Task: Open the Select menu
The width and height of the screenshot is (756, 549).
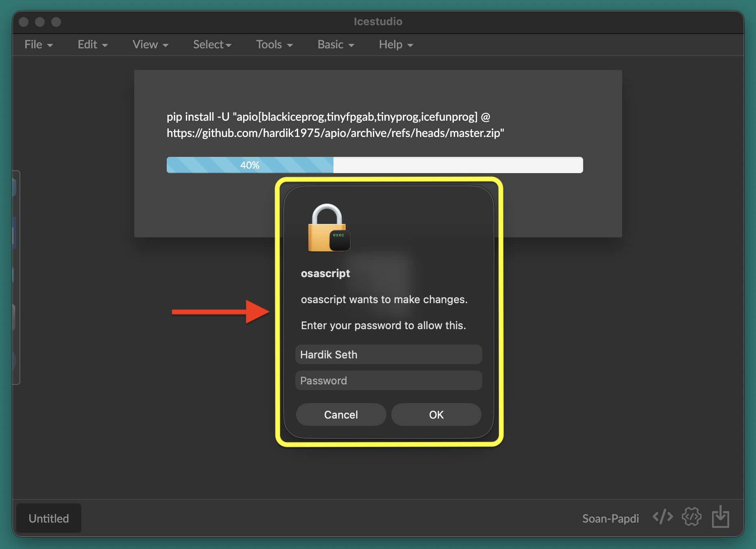Action: [x=212, y=44]
